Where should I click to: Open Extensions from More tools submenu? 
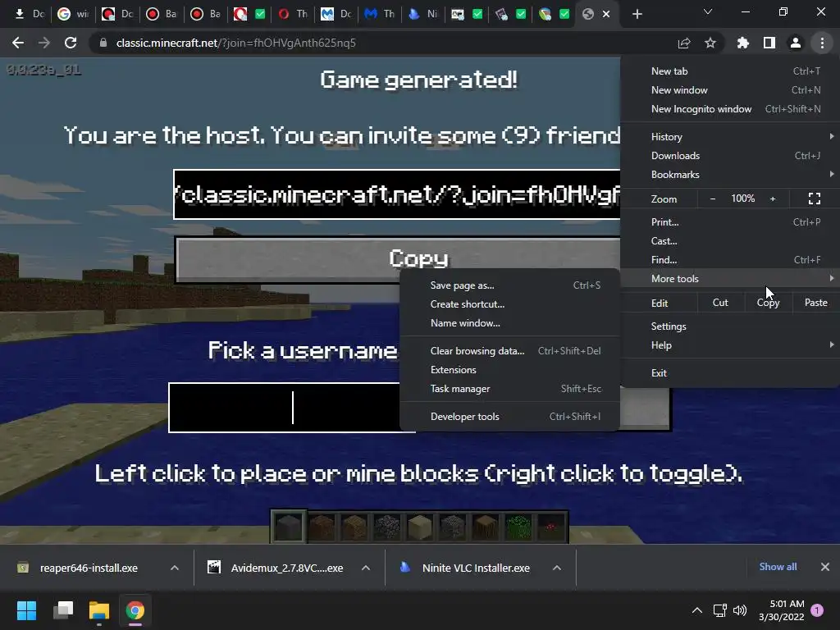pyautogui.click(x=510, y=370)
